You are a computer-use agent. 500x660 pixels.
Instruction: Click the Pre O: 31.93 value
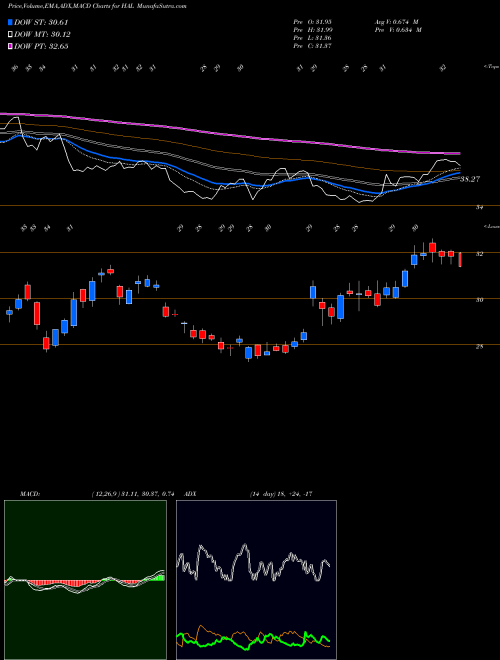tap(313, 21)
